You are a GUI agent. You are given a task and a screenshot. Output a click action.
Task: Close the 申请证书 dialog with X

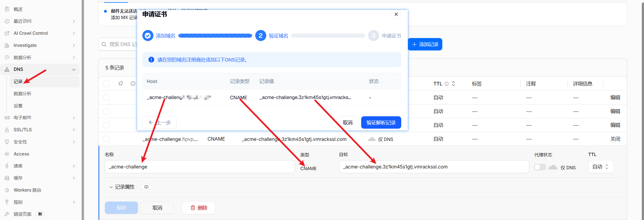(x=396, y=14)
